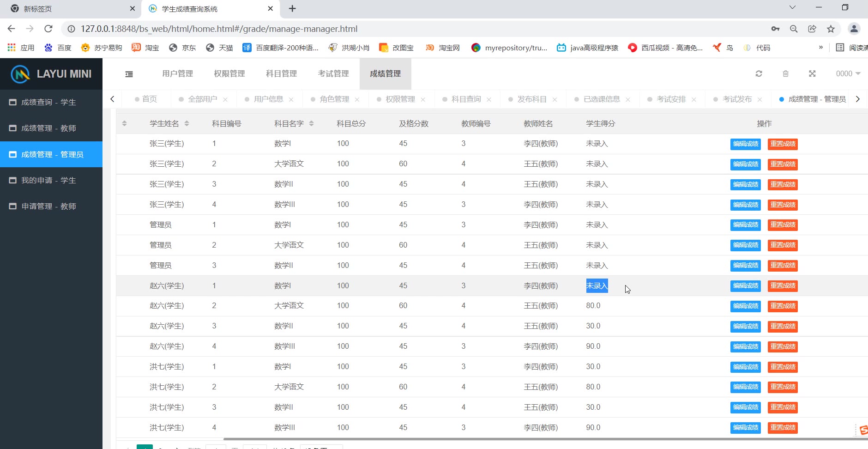
Task: Bookmark this page with star icon
Action: pos(831,29)
